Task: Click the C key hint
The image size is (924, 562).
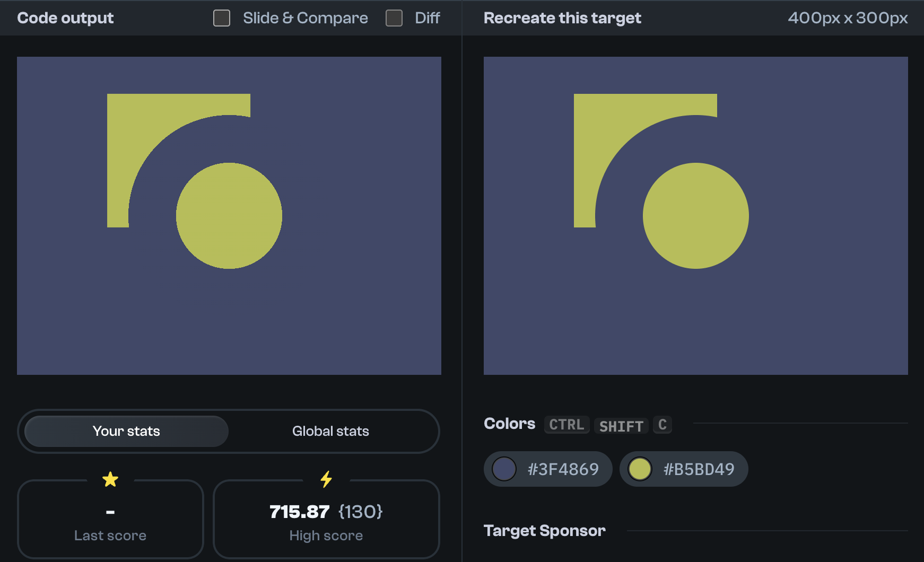Action: pyautogui.click(x=663, y=425)
